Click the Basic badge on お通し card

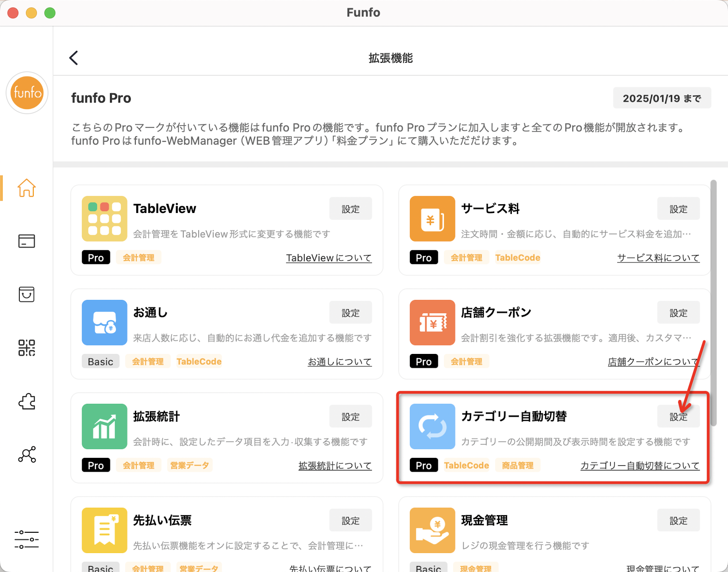[x=101, y=361]
